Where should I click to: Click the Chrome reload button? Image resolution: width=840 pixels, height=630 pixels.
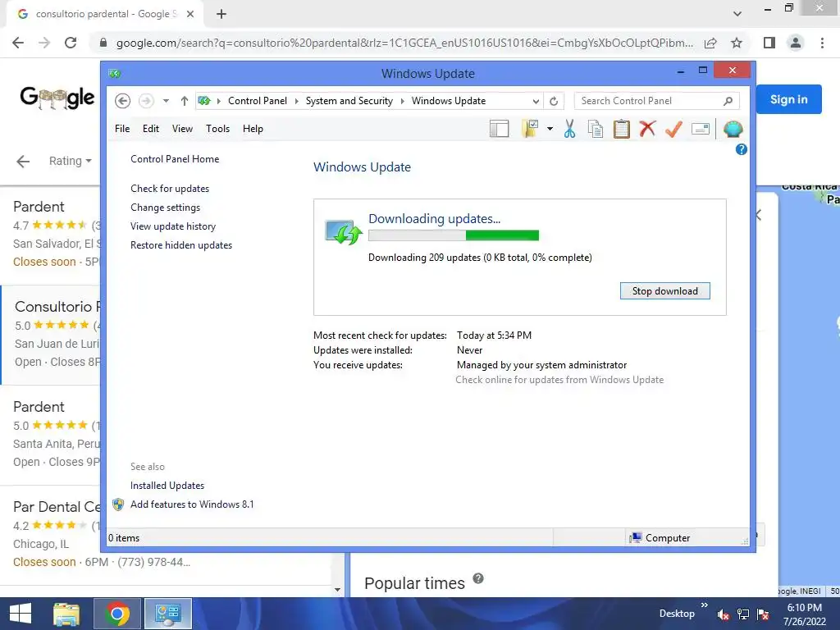(x=71, y=43)
